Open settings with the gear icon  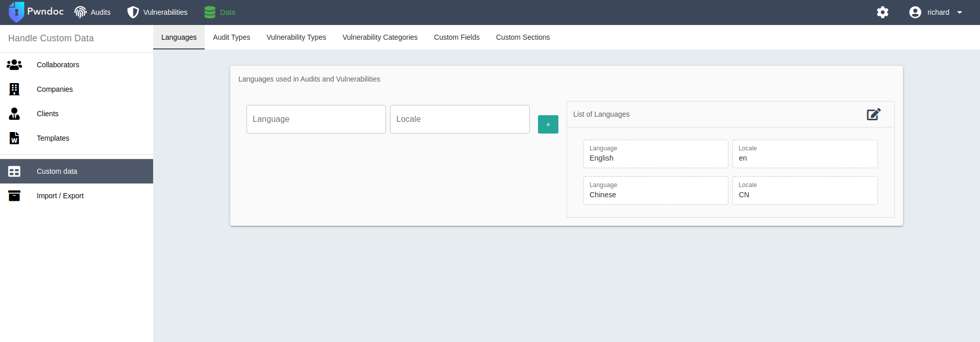pyautogui.click(x=883, y=12)
